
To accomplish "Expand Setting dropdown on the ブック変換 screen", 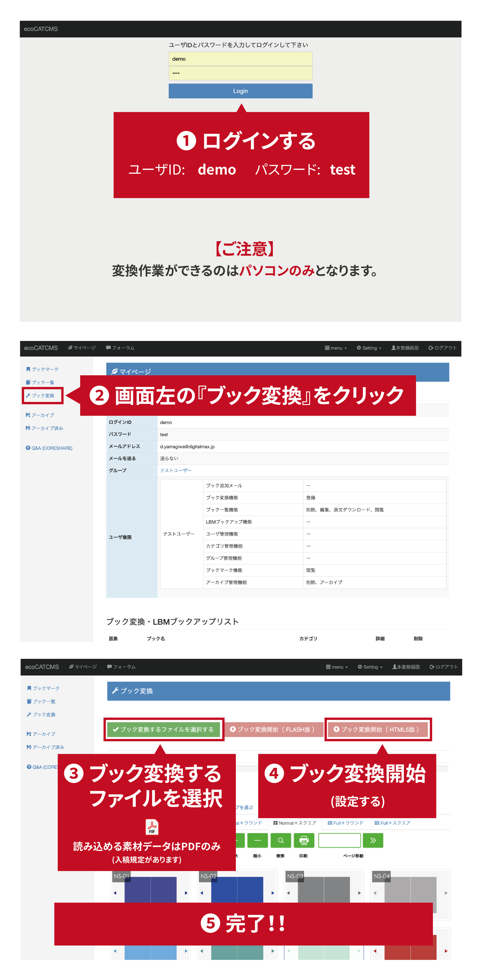I will click(370, 667).
